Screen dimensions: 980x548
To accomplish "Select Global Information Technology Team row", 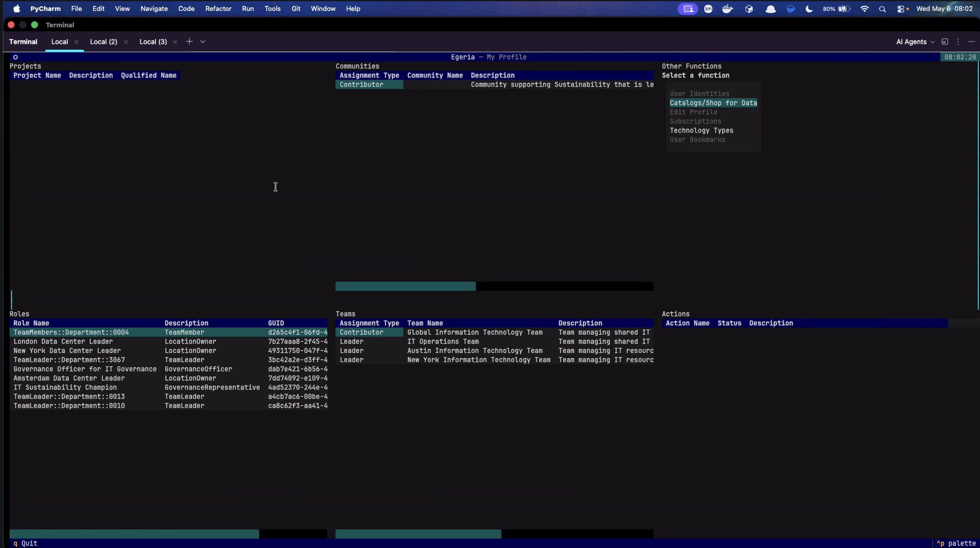I will tap(494, 332).
